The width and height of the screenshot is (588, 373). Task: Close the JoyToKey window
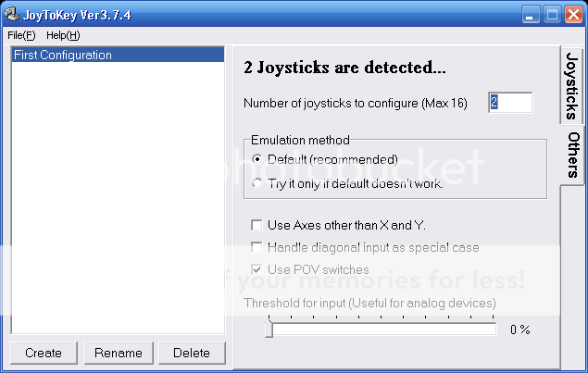point(574,14)
